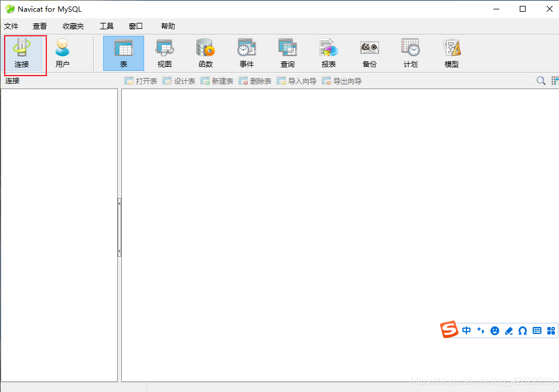Open the 查看 (View) menu
This screenshot has height=392, width=559.
[40, 26]
